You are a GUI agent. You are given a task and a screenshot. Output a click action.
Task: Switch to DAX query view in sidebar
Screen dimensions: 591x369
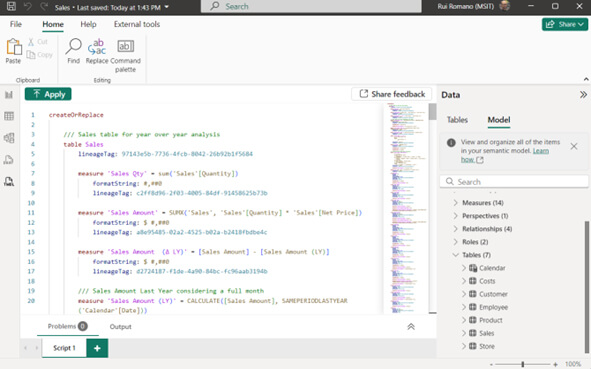pos(9,160)
